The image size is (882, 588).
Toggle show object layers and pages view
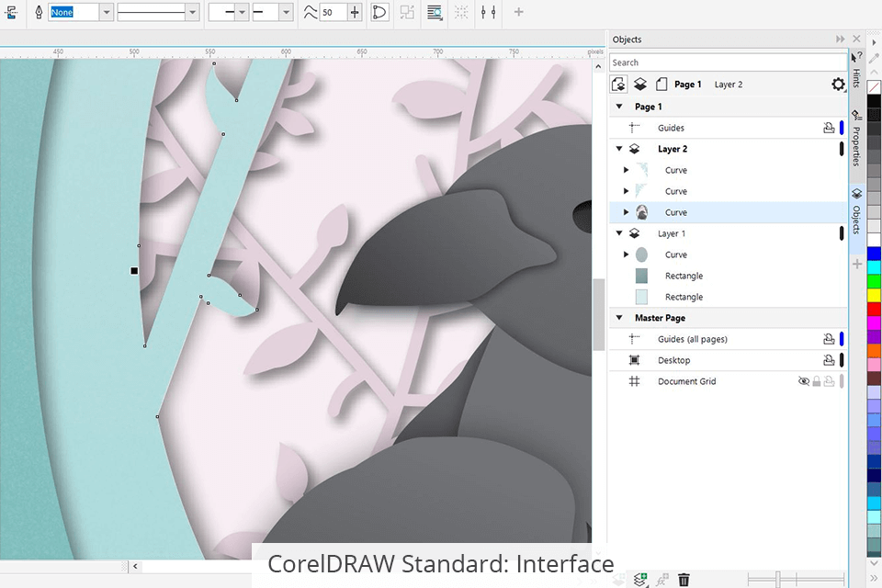[x=618, y=85]
